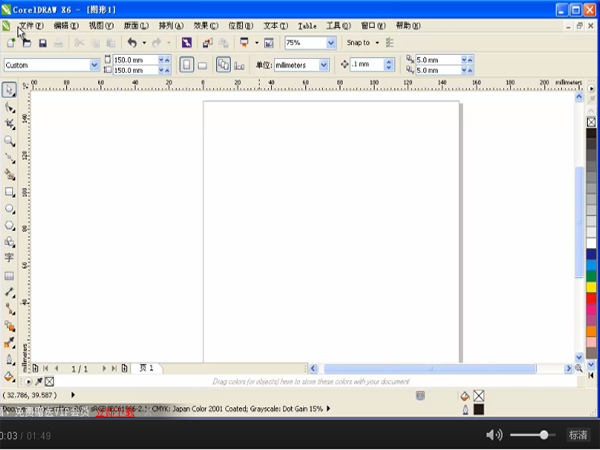
Task: Click the Welcome Screen icon
Action: point(269,43)
